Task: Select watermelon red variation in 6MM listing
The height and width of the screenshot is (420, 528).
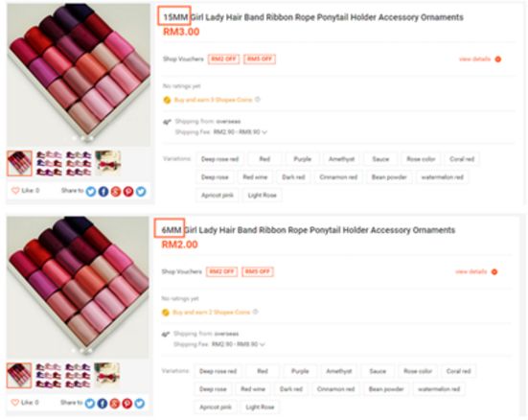Action: click(439, 389)
